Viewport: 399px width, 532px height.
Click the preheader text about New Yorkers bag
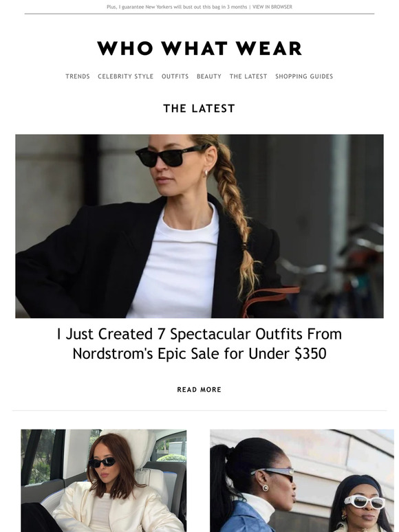click(177, 7)
